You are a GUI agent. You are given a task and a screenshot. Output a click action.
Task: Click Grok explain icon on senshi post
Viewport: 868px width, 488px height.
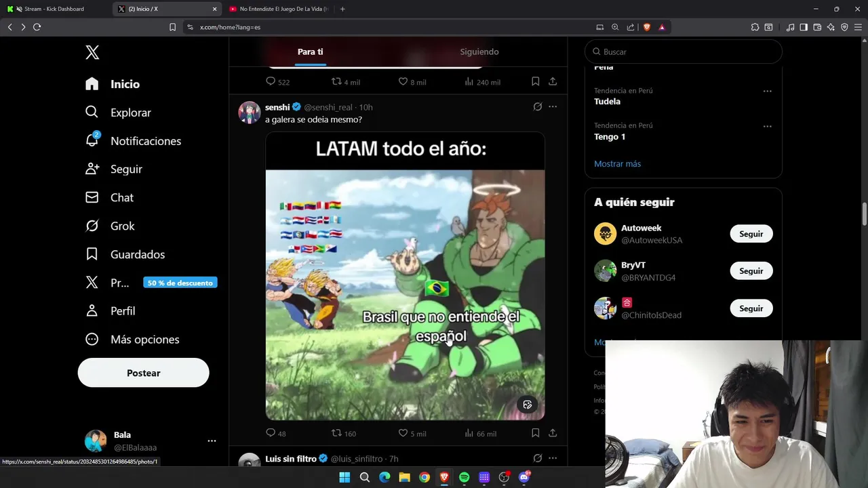[x=538, y=106]
